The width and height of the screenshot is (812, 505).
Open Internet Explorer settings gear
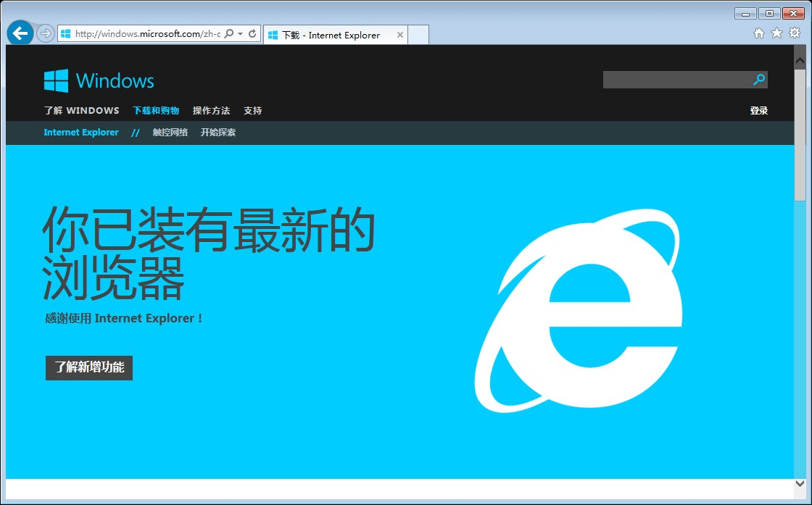pyautogui.click(x=795, y=33)
